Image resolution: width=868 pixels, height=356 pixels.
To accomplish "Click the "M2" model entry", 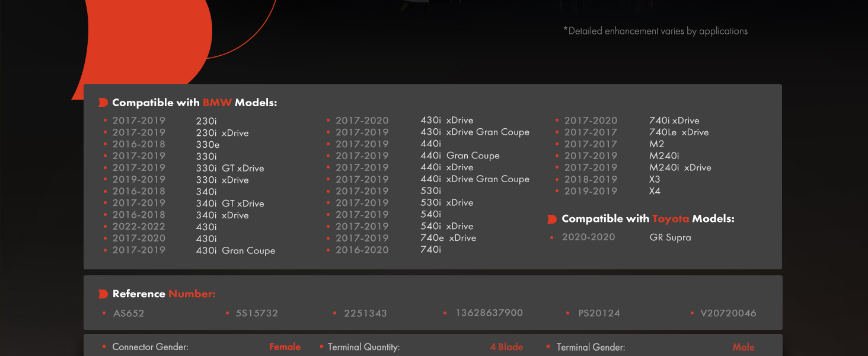I will click(657, 144).
